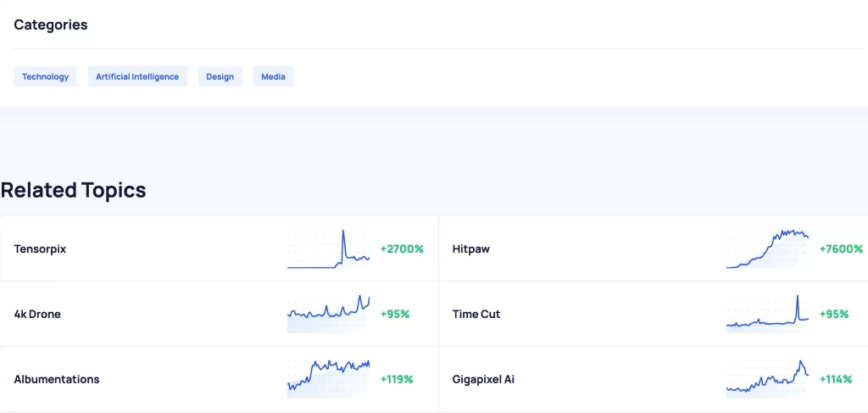Open the Tensorpix related topic
The width and height of the screenshot is (868, 413).
point(40,249)
